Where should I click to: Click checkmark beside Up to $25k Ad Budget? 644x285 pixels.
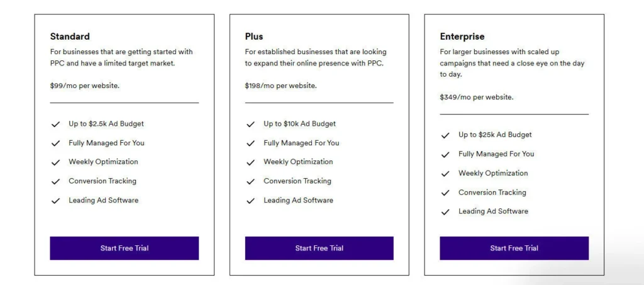tap(445, 135)
